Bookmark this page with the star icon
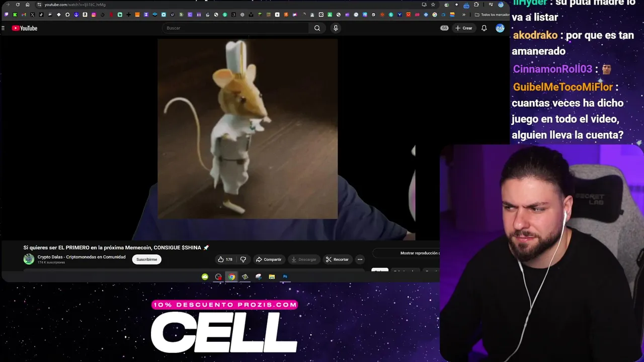This screenshot has height=362, width=644. pos(433,5)
